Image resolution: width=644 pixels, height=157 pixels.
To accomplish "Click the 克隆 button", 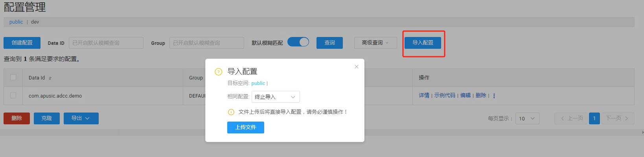I will pos(47,118).
